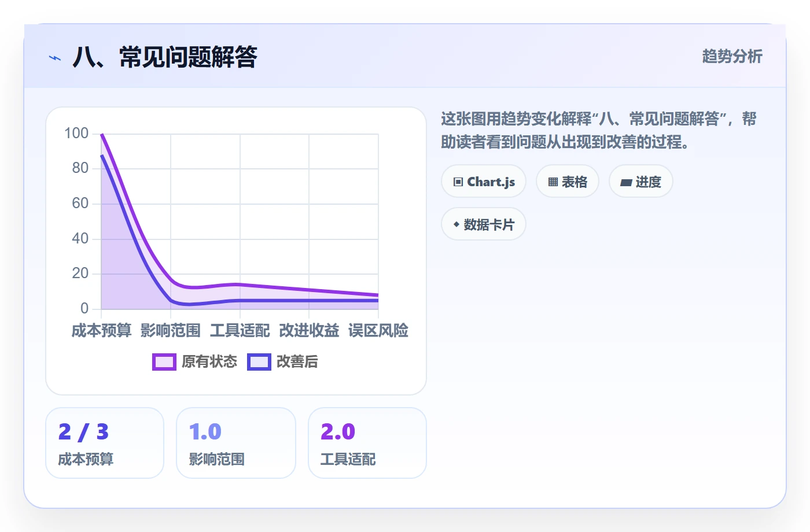Open the 成本预算 stat card

click(105, 443)
